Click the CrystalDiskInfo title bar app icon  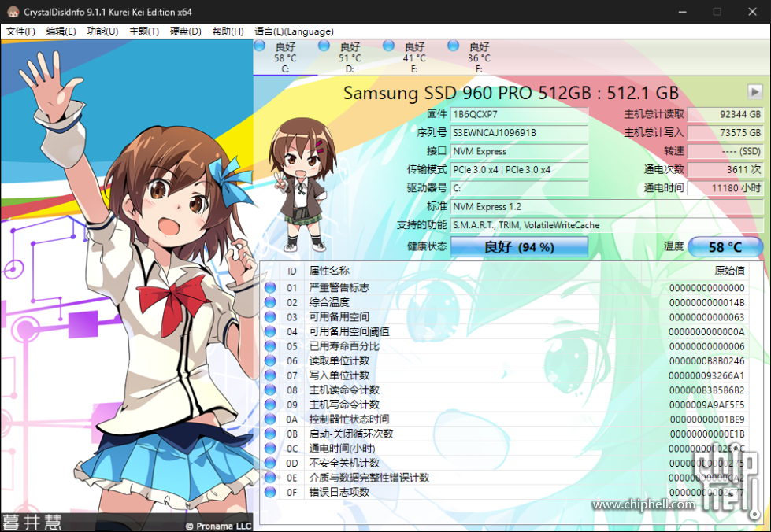click(x=13, y=12)
